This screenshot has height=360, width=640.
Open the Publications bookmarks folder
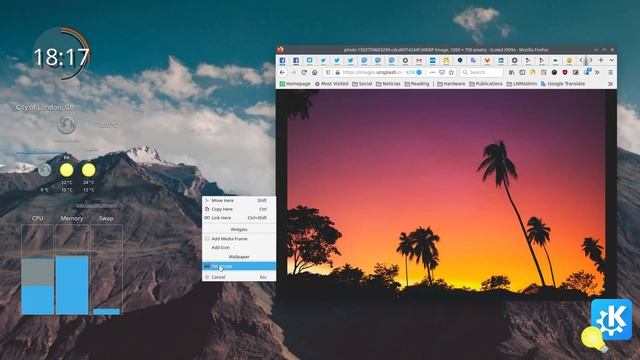pyautogui.click(x=486, y=84)
